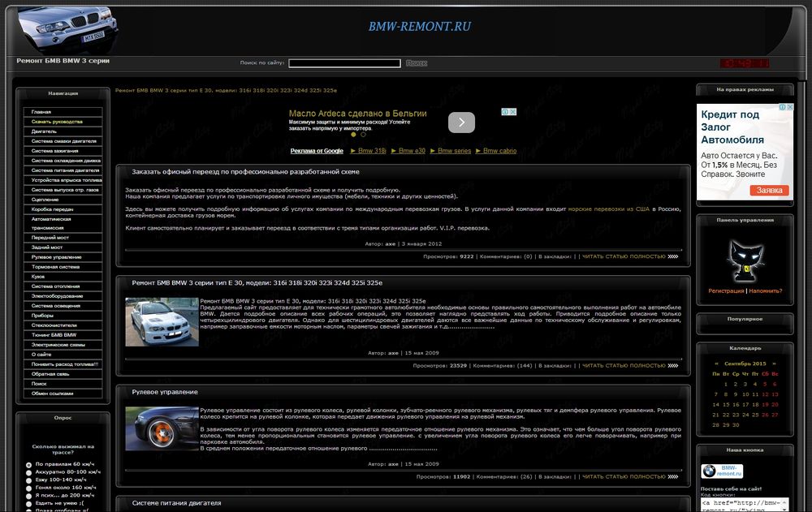This screenshot has width=812, height=512.
Task: Click 'Сентябрь 2015' calendar month label
Action: [745, 364]
